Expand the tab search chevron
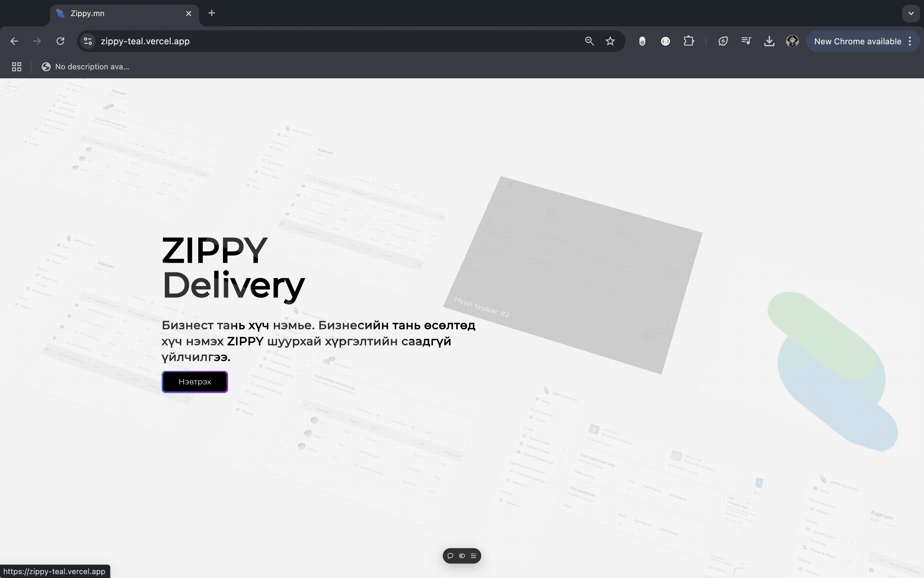 911,13
